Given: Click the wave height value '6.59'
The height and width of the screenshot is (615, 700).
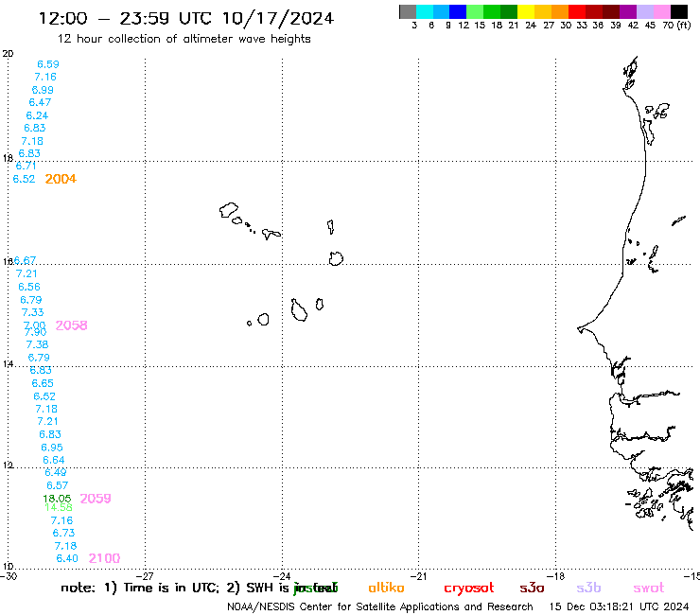Looking at the screenshot, I should tap(48, 64).
